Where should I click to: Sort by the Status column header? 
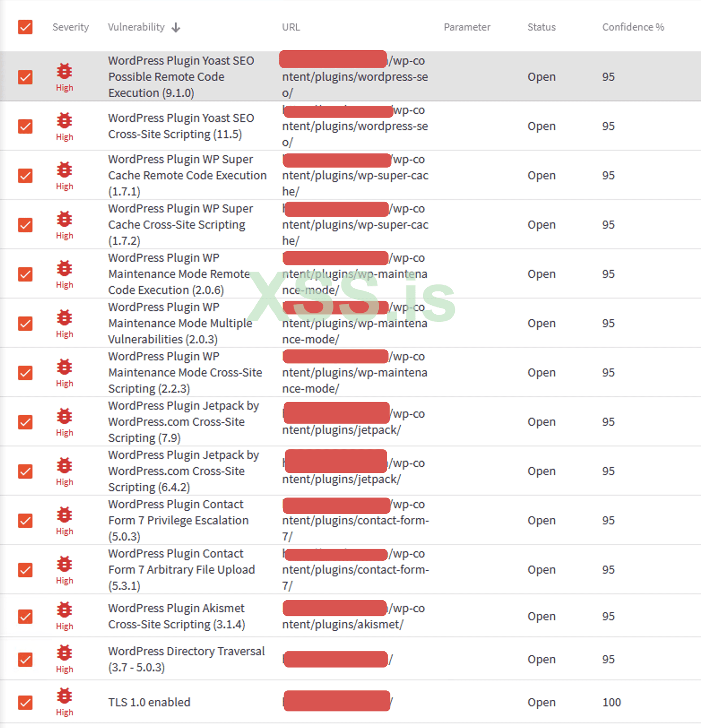coord(541,27)
